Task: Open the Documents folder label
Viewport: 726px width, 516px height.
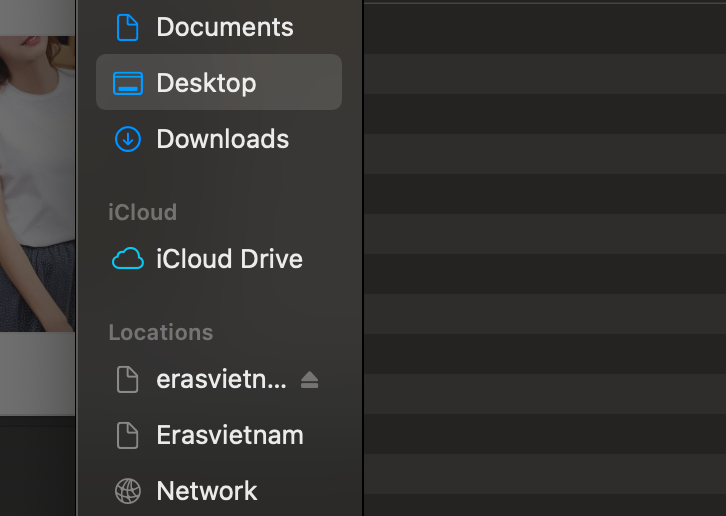Action: [225, 27]
